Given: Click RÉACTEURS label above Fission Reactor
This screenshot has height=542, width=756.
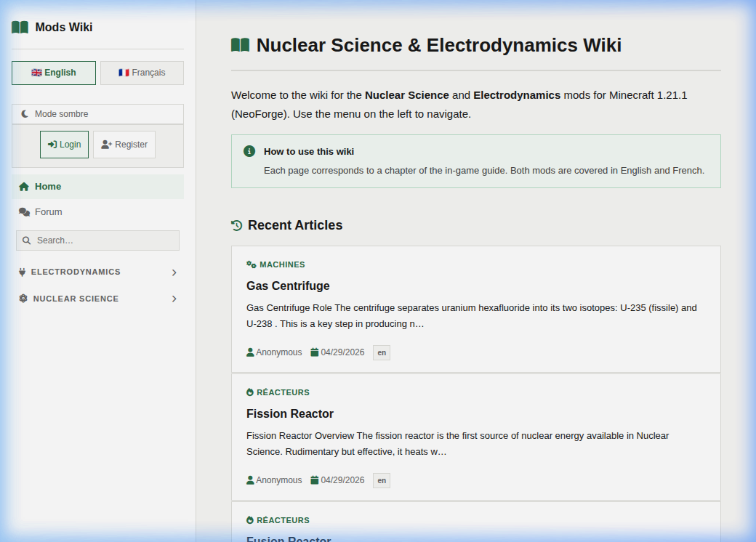Looking at the screenshot, I should coord(283,392).
